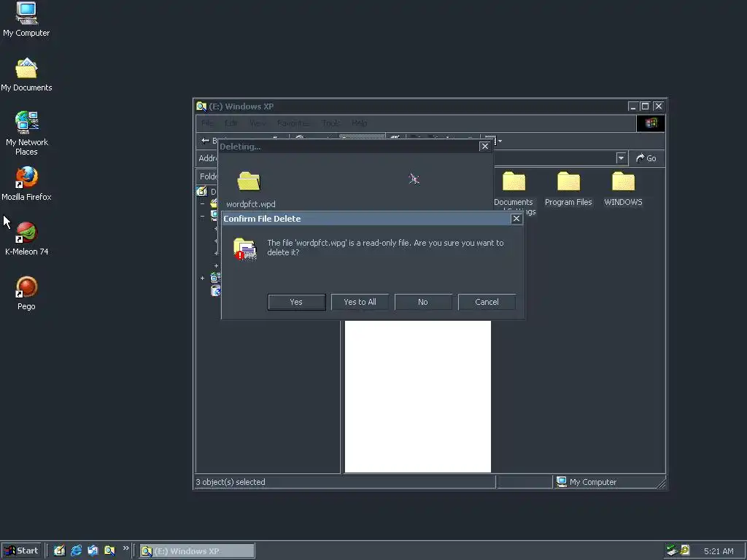Click the Explorer quick launch icon
The width and height of the screenshot is (747, 560).
tap(109, 551)
